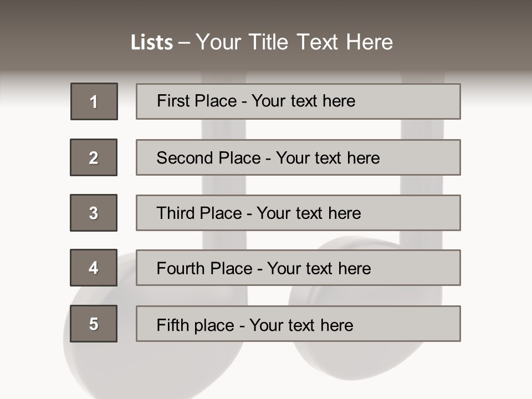Select the Fifth place text bar

click(x=298, y=324)
